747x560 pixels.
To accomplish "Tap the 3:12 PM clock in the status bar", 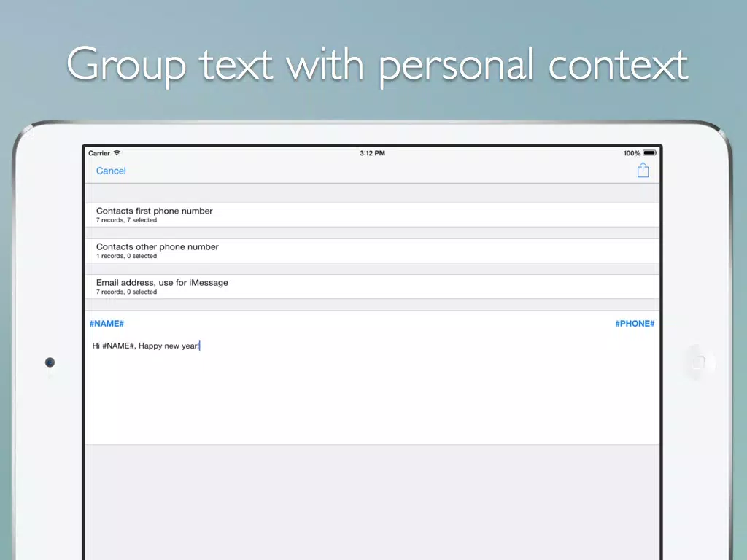I will (372, 153).
